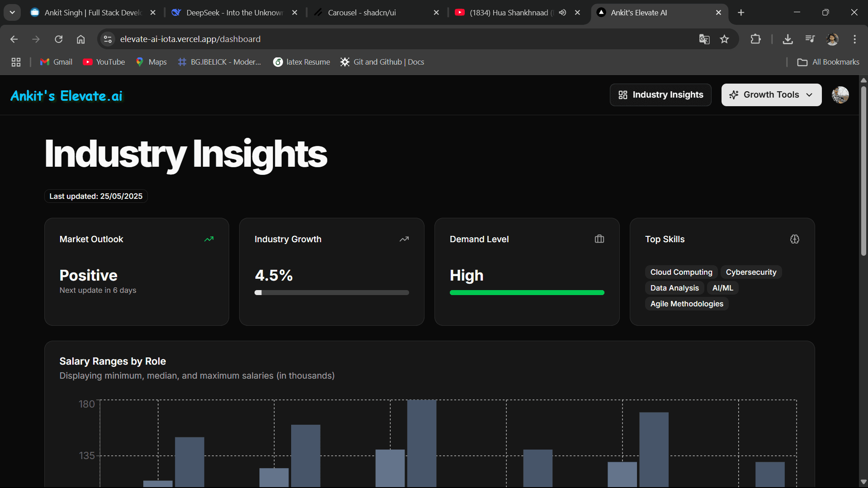Reload the dashboard page
This screenshot has height=488, width=868.
pos(59,39)
